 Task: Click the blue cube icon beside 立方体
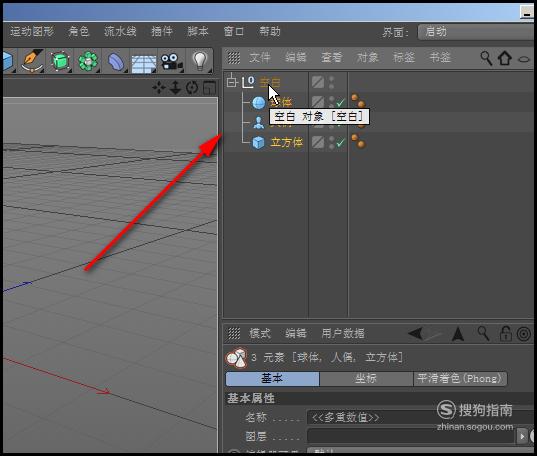259,143
